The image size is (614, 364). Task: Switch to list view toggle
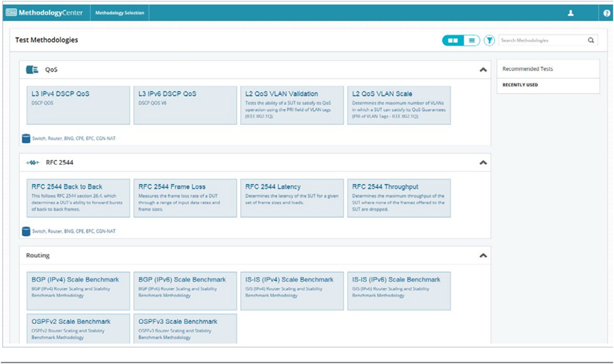pyautogui.click(x=471, y=40)
